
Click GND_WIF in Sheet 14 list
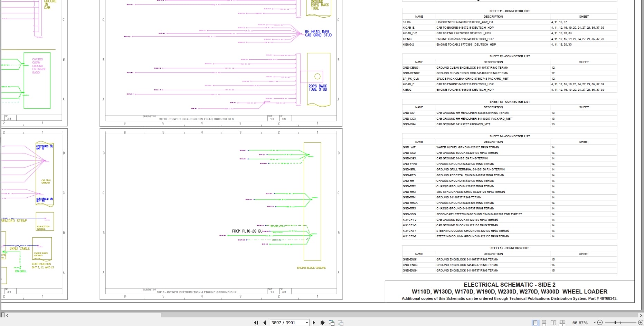click(x=409, y=147)
